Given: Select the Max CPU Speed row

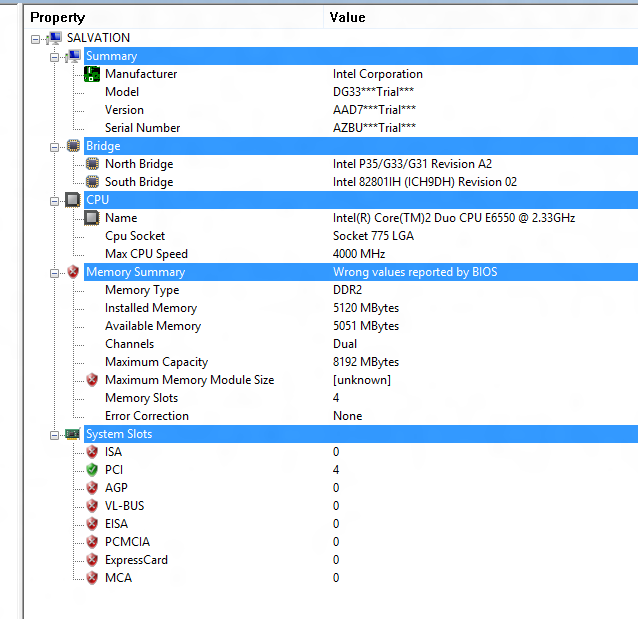Looking at the screenshot, I should click(x=361, y=254).
